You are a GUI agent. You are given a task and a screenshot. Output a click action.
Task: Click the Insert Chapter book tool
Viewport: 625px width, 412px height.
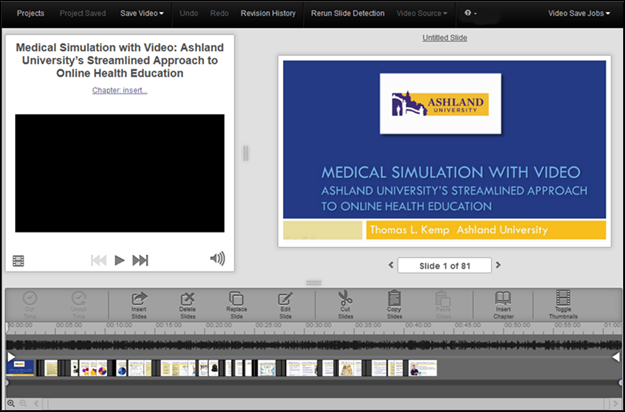tap(503, 305)
